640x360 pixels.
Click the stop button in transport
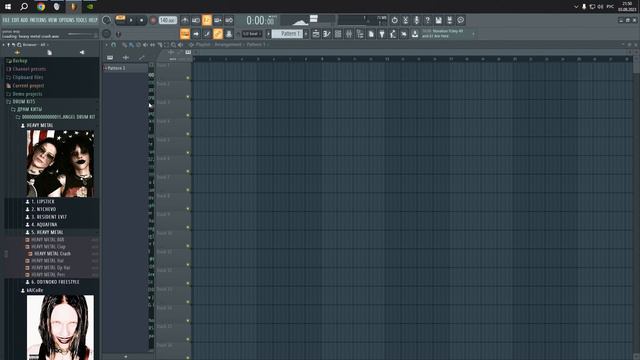click(141, 20)
